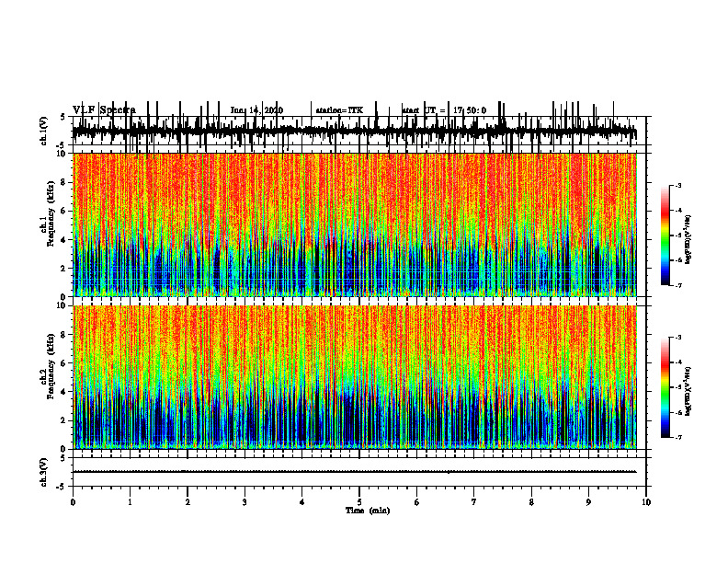Click the "8" kHz tick on ch.2 frequency axis
728x563 pixels.
(64, 335)
